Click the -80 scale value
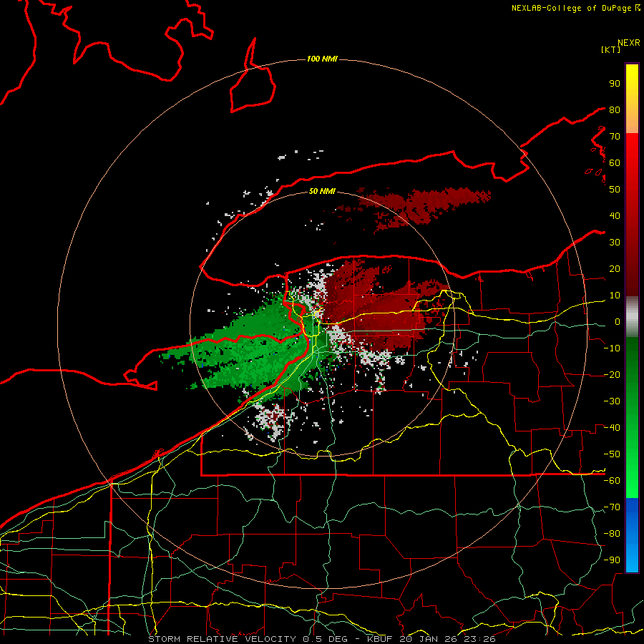 [612, 534]
